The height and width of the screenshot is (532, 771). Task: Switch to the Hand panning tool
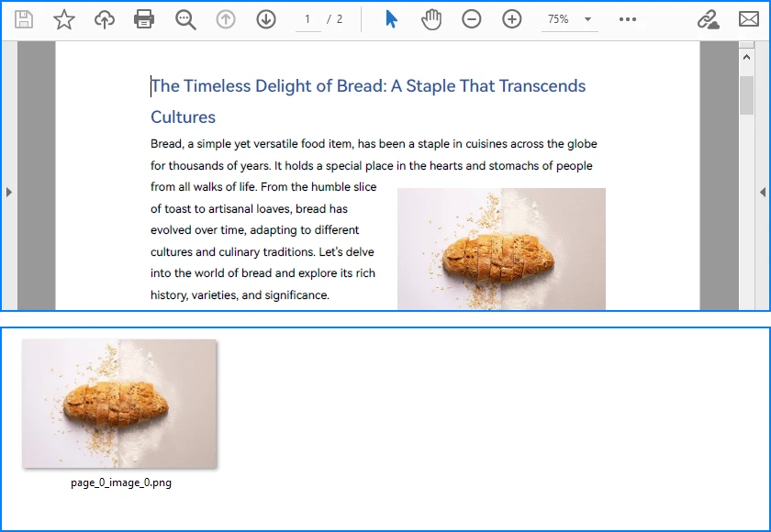[x=430, y=18]
